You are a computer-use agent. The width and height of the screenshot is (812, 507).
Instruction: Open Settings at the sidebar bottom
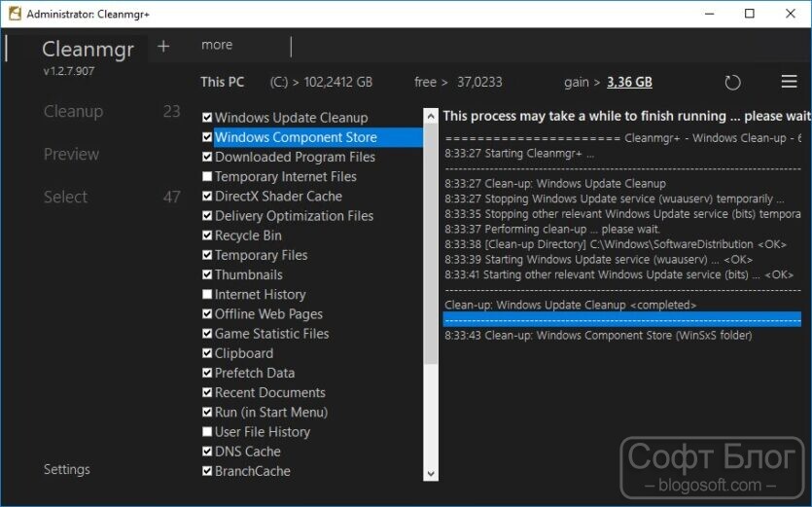[x=66, y=469]
